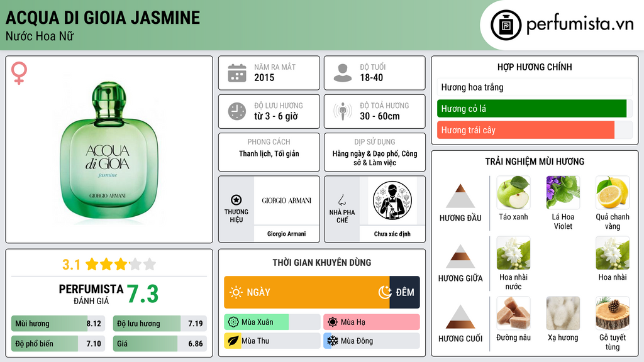Click the sillage icon beside Độ toả hương

[x=343, y=111]
